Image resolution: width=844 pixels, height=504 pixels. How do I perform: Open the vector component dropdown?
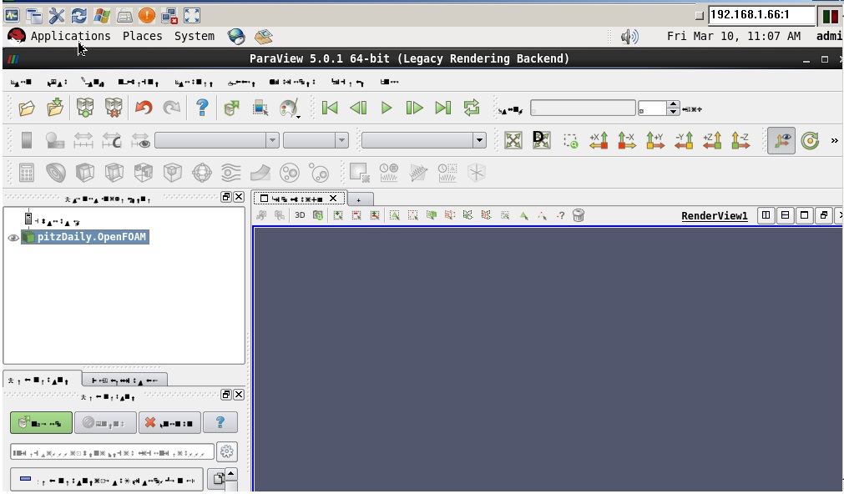(316, 141)
